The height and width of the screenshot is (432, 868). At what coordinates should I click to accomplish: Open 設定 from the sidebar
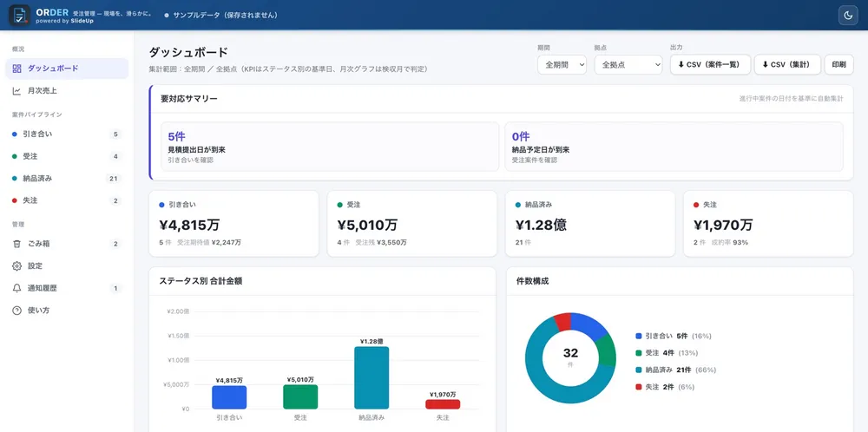(x=67, y=266)
